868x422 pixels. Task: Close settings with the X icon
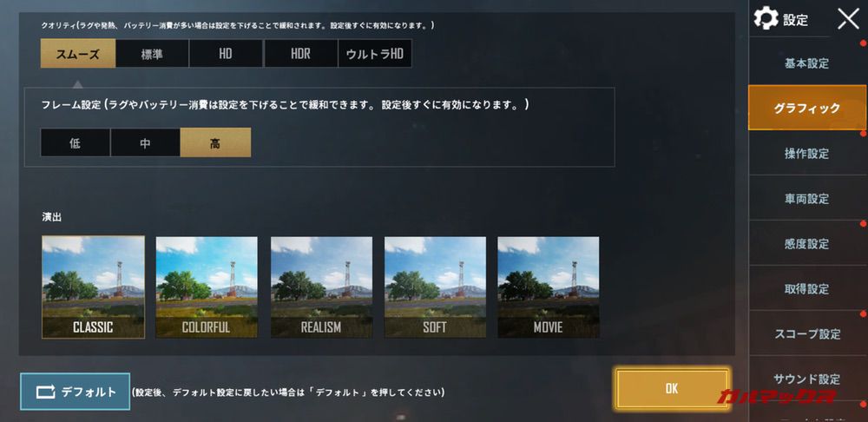848,19
